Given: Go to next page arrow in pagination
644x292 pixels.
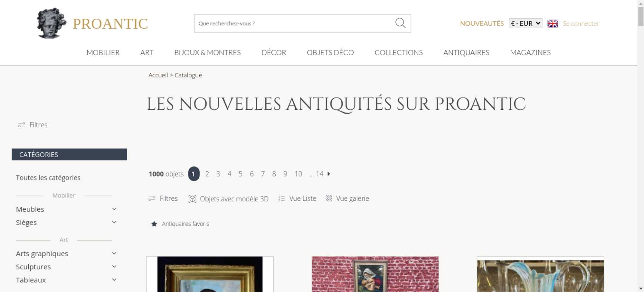Looking at the screenshot, I should [329, 174].
